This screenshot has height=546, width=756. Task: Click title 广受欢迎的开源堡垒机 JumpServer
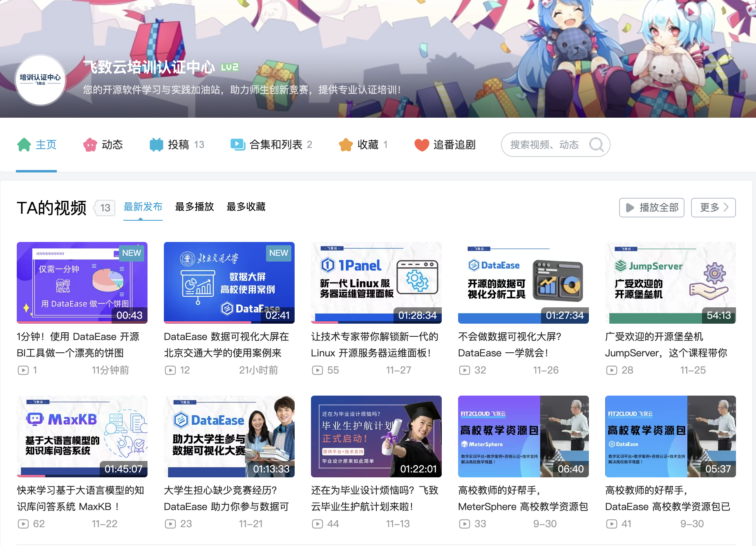[x=666, y=345]
